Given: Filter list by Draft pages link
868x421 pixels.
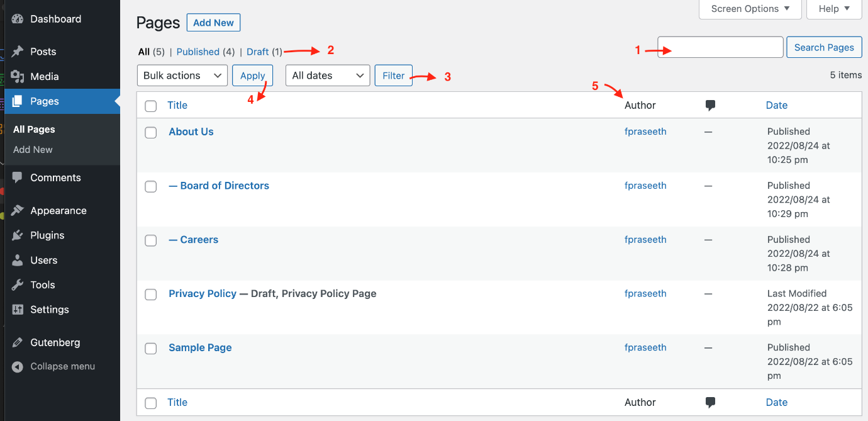Looking at the screenshot, I should pos(257,52).
